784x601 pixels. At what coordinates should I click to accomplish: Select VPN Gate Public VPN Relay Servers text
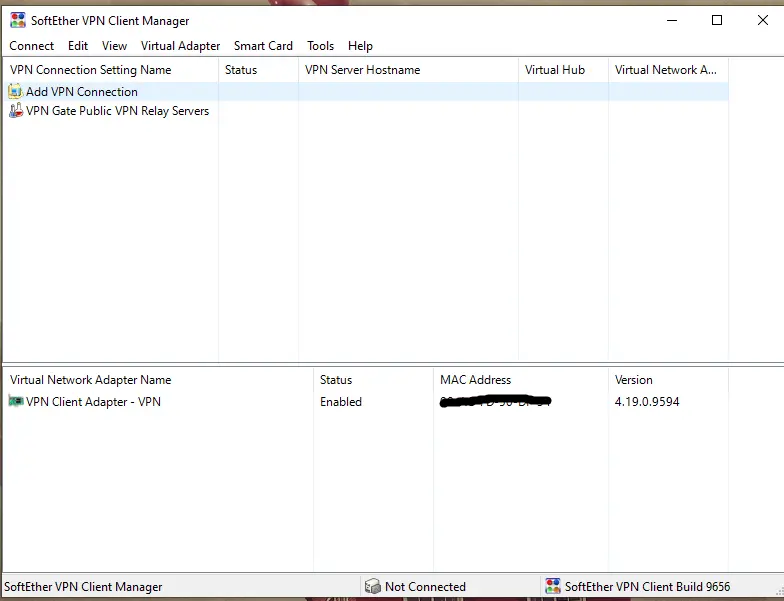pos(118,111)
